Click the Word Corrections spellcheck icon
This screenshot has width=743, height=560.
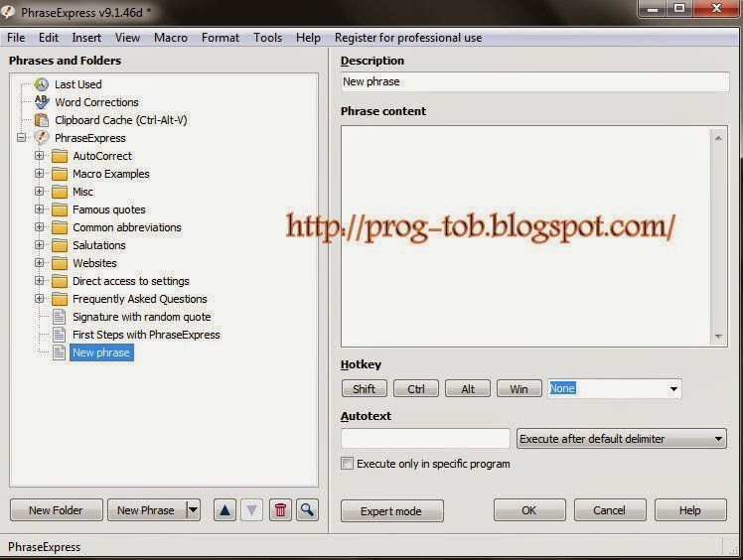point(42,102)
